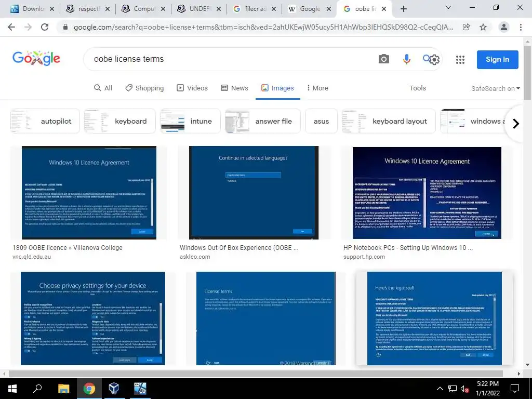This screenshot has width=532, height=399.
Task: Filter by the keyboard layout chip
Action: [389, 121]
